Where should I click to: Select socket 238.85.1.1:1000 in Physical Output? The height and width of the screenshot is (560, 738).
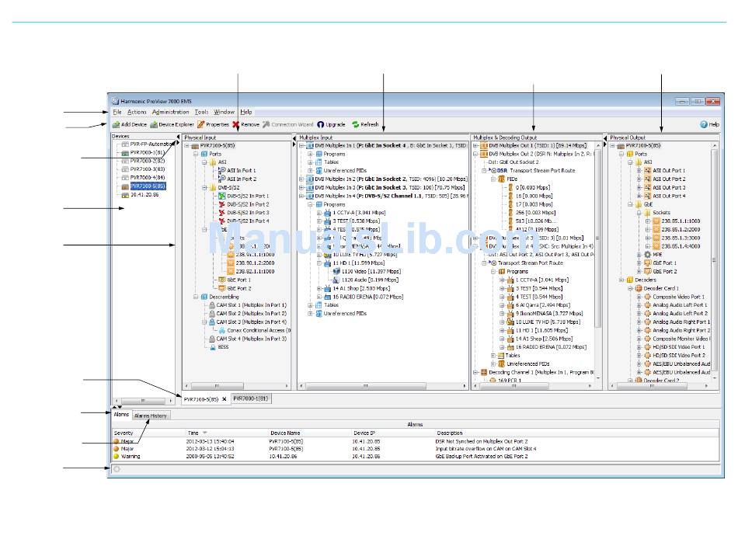pyautogui.click(x=681, y=221)
